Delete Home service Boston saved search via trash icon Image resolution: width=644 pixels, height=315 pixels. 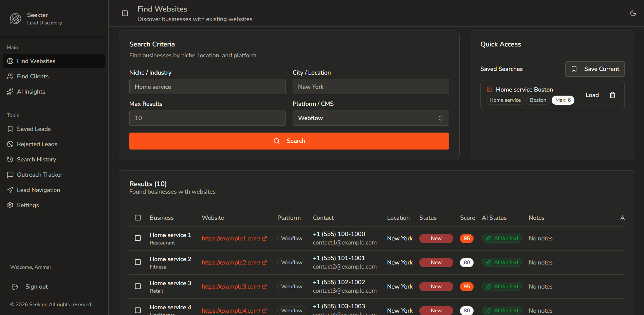click(x=612, y=95)
